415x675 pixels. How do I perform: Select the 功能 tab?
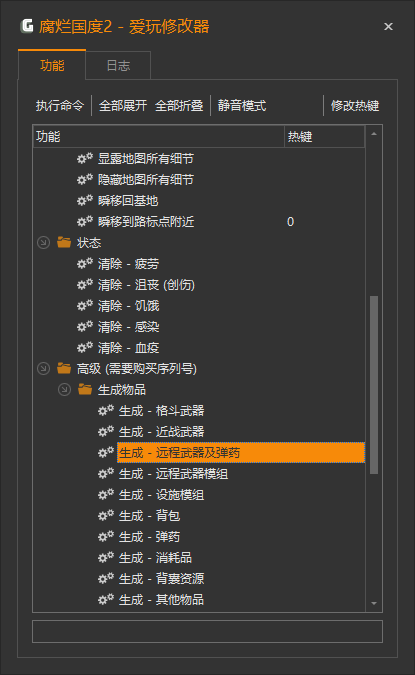(52, 65)
